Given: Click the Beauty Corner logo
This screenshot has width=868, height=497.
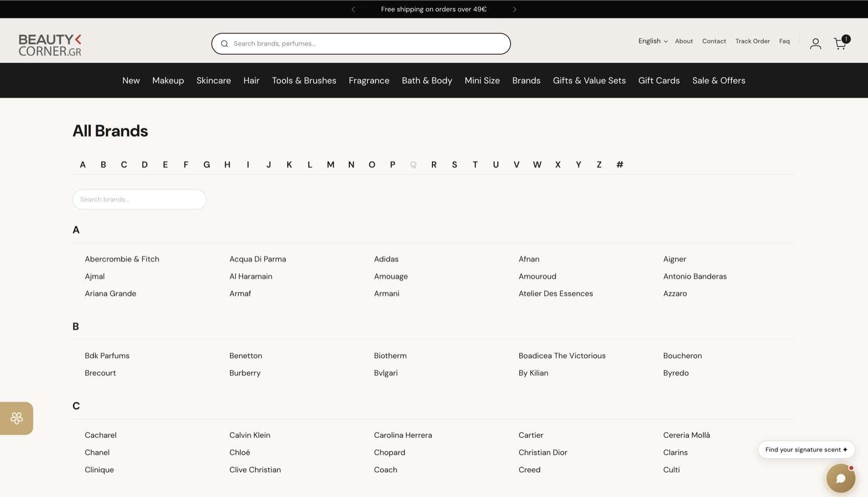Looking at the screenshot, I should [x=50, y=45].
